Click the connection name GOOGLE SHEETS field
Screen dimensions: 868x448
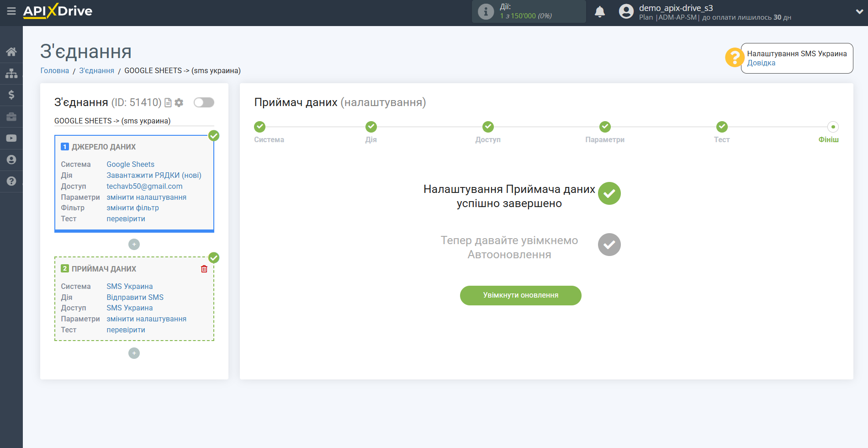pos(134,121)
